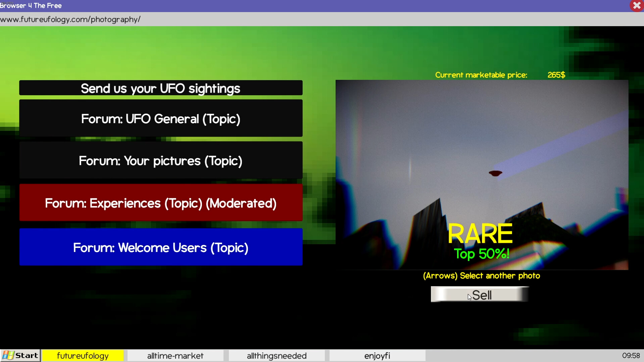Viewport: 644px width, 362px height.
Task: Switch to the enjoyfi taskbar tab
Action: click(377, 355)
